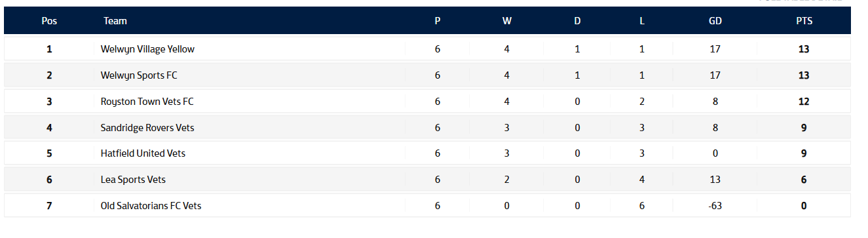Click points value 12 for Royston Town
Image resolution: width=868 pixels, height=238 pixels.
pos(804,102)
